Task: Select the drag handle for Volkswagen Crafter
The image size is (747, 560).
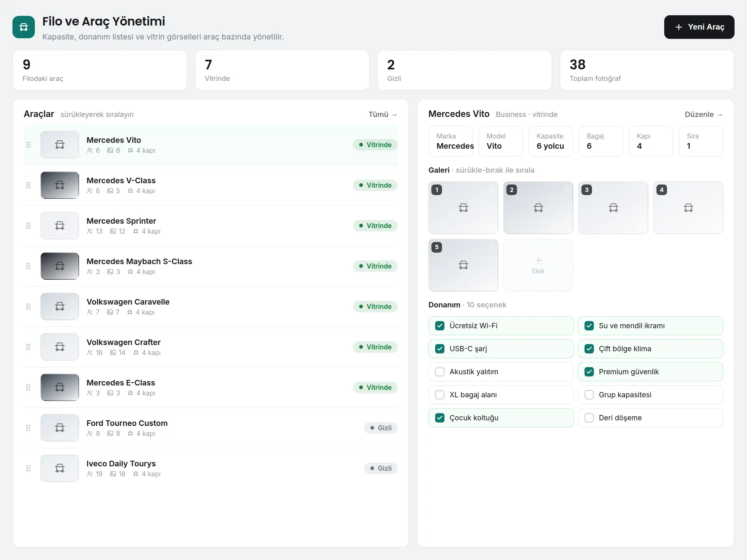Action: coord(28,347)
